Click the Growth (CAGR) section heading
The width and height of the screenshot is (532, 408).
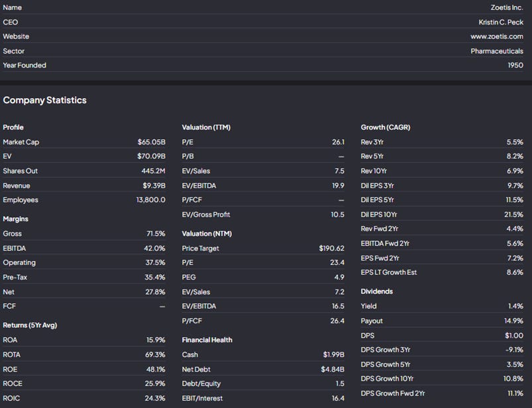tap(386, 127)
